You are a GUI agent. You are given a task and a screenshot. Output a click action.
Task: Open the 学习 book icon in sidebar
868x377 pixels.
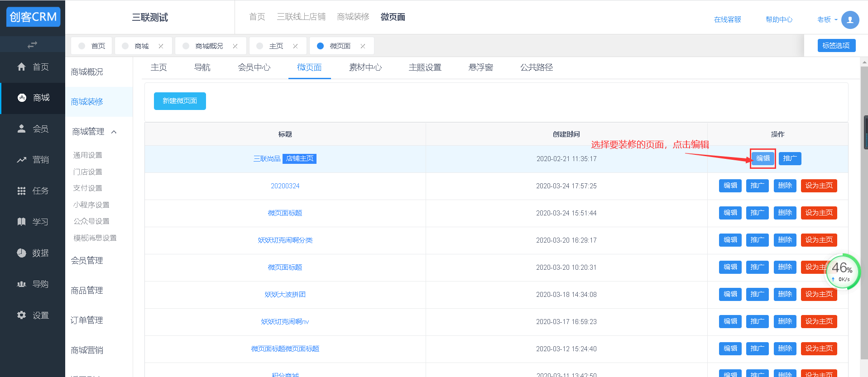pyautogui.click(x=21, y=222)
